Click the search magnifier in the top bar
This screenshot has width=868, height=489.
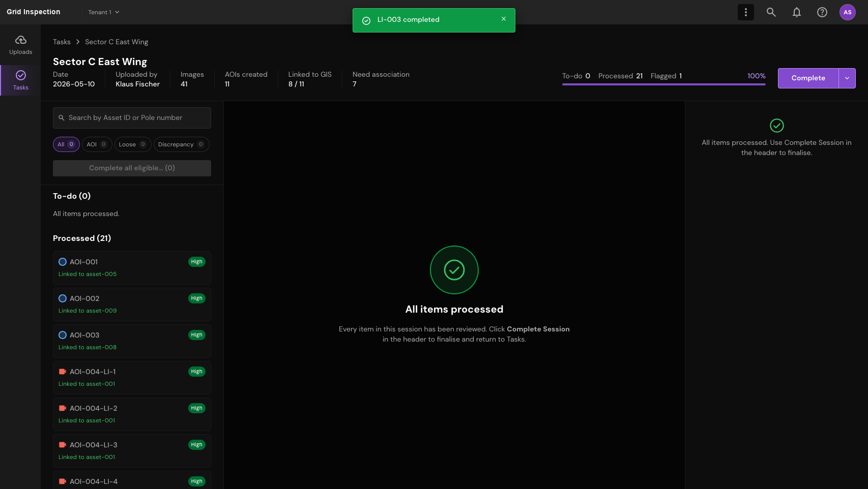click(771, 12)
